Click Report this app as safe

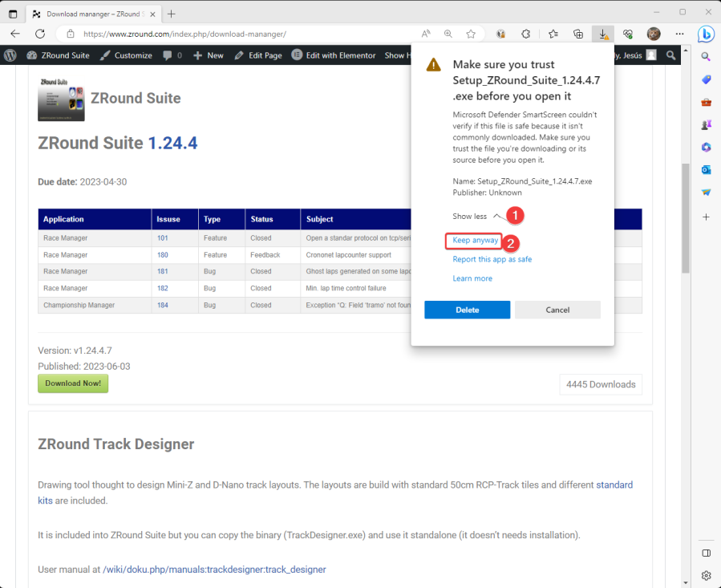tap(492, 259)
